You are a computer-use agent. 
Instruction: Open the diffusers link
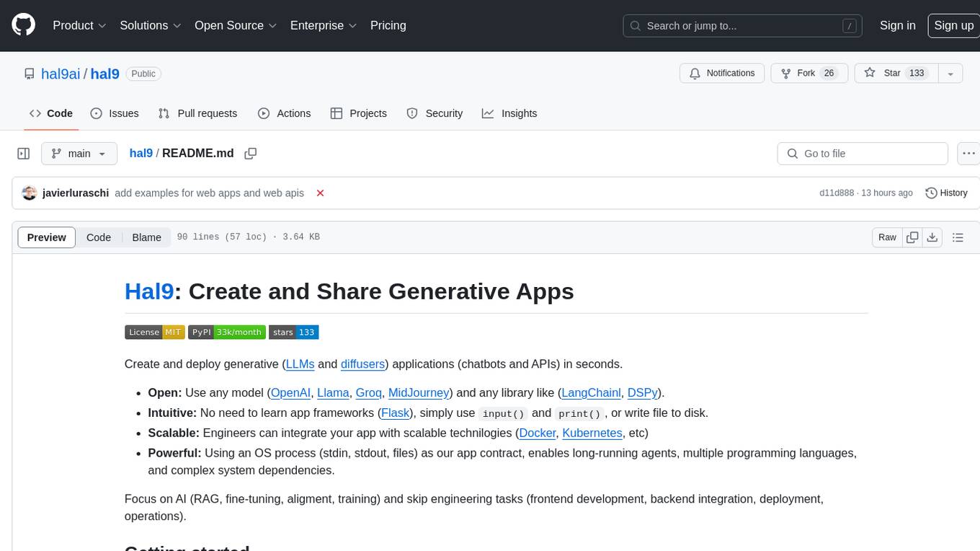coord(362,364)
